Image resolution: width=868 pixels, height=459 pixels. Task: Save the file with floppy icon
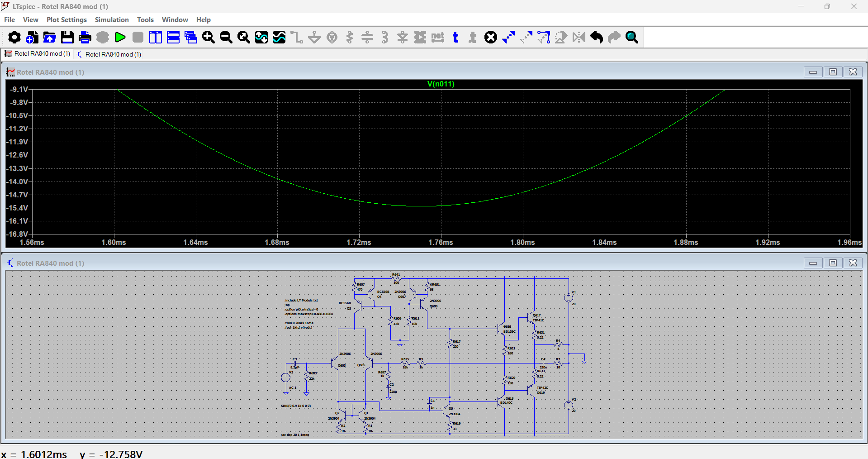(x=67, y=37)
